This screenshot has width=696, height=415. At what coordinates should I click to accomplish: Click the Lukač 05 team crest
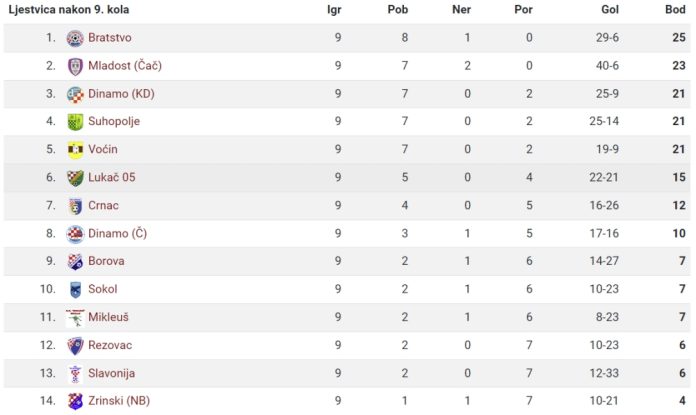coord(75,178)
